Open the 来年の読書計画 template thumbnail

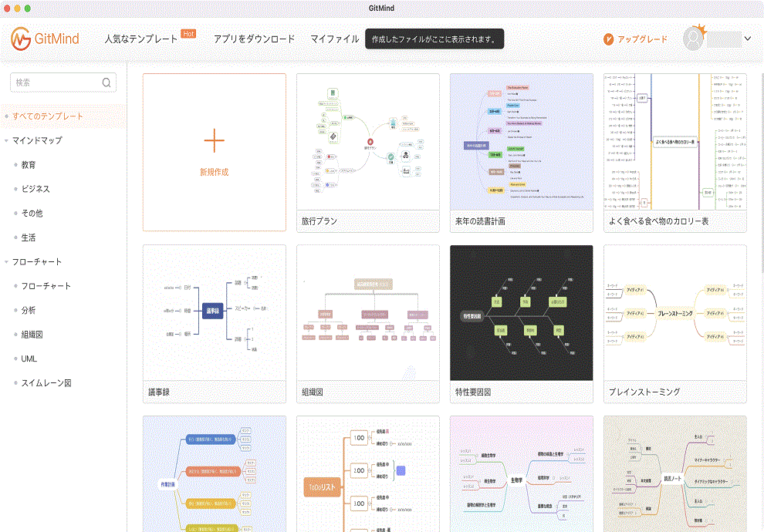point(522,142)
